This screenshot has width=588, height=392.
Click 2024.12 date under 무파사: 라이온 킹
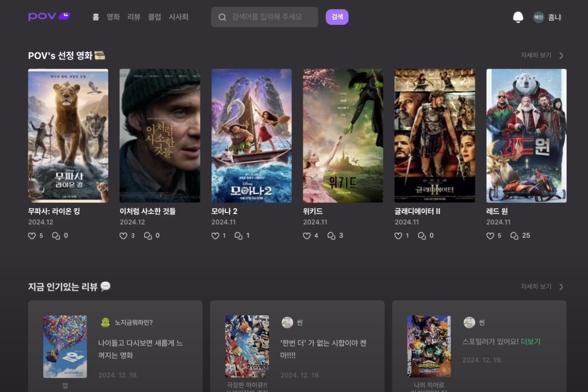coord(40,222)
